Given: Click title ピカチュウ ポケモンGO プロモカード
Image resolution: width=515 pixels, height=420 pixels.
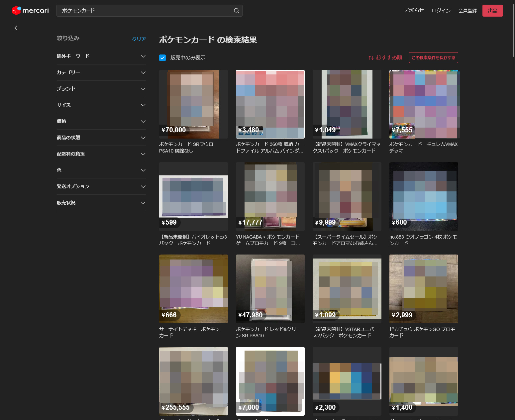Looking at the screenshot, I should click(422, 332).
